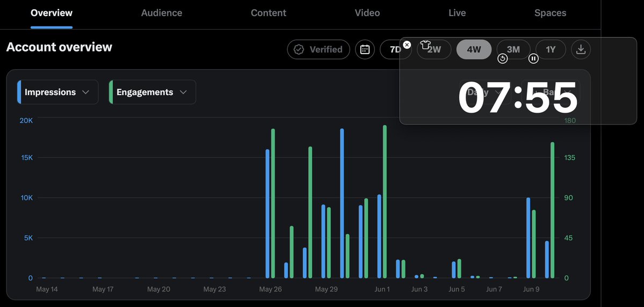
Task: Click the May 30 blue impressions bar
Action: tap(342, 203)
